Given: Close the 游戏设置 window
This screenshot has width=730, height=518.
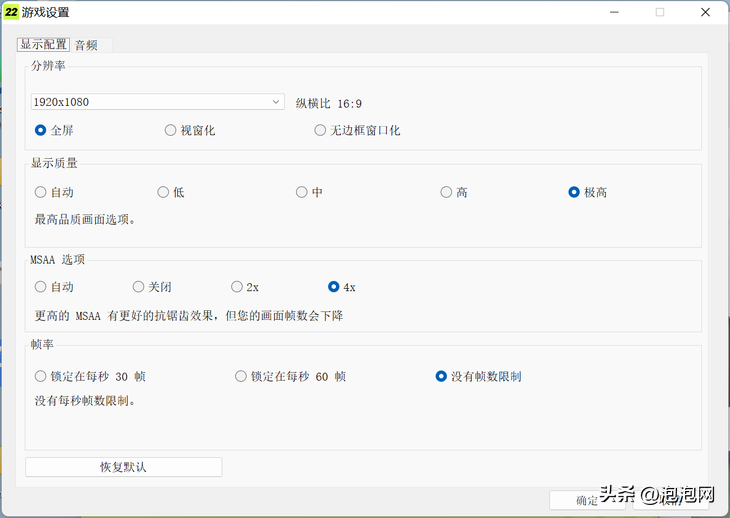Looking at the screenshot, I should coord(705,12).
